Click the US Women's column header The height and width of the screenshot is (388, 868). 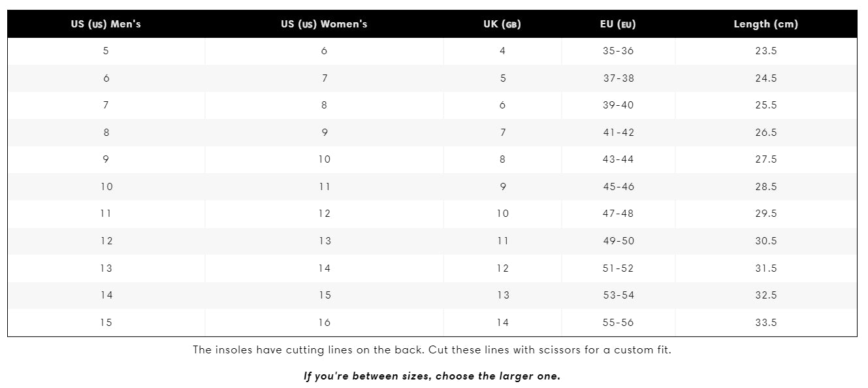point(324,24)
